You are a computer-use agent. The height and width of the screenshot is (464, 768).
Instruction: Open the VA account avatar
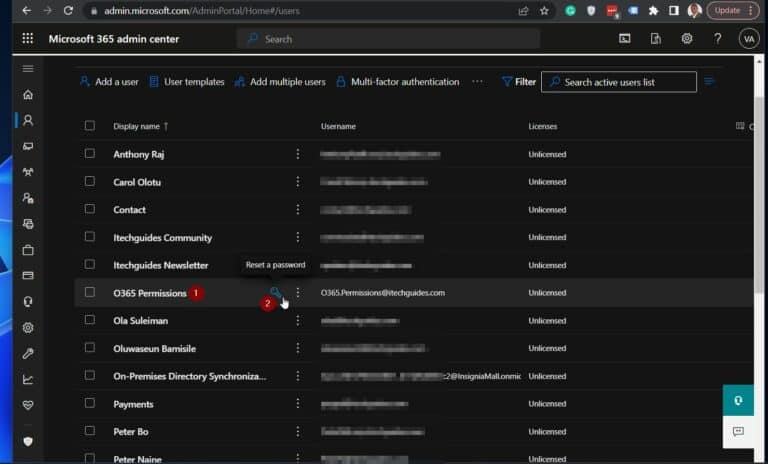click(x=749, y=39)
